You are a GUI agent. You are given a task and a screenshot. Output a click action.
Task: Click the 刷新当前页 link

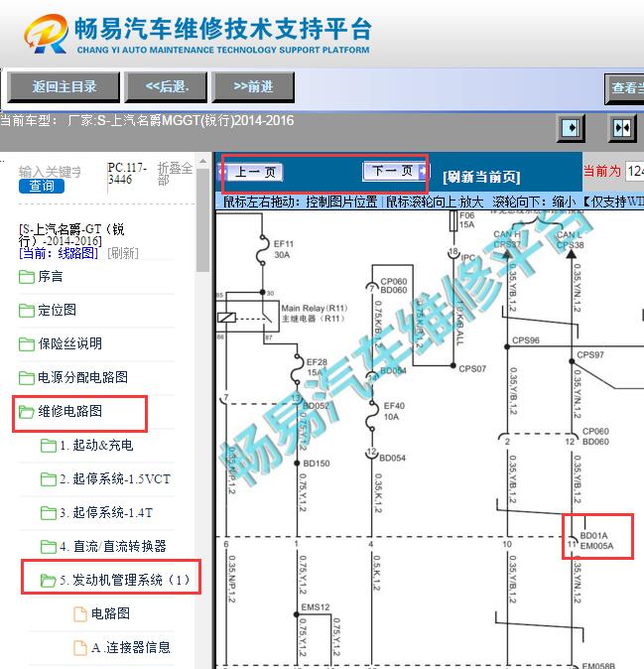(481, 177)
